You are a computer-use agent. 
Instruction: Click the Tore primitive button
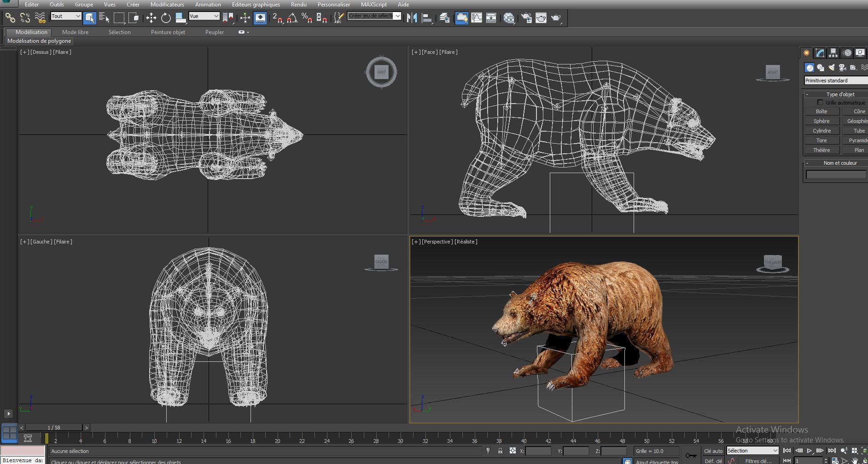[821, 140]
